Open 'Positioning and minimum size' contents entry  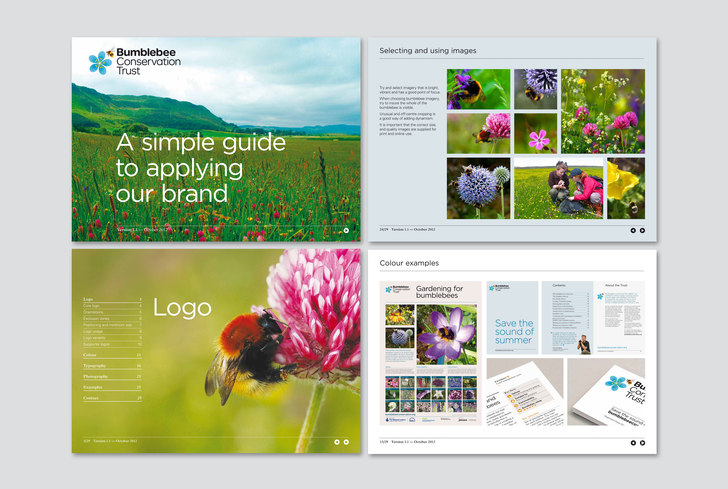point(112,325)
